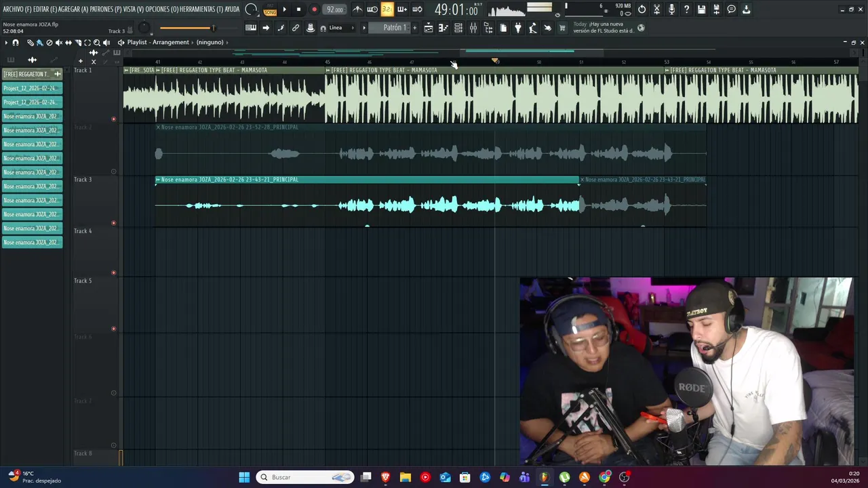Open the Mixer icon
868x488 pixels.
tap(473, 28)
